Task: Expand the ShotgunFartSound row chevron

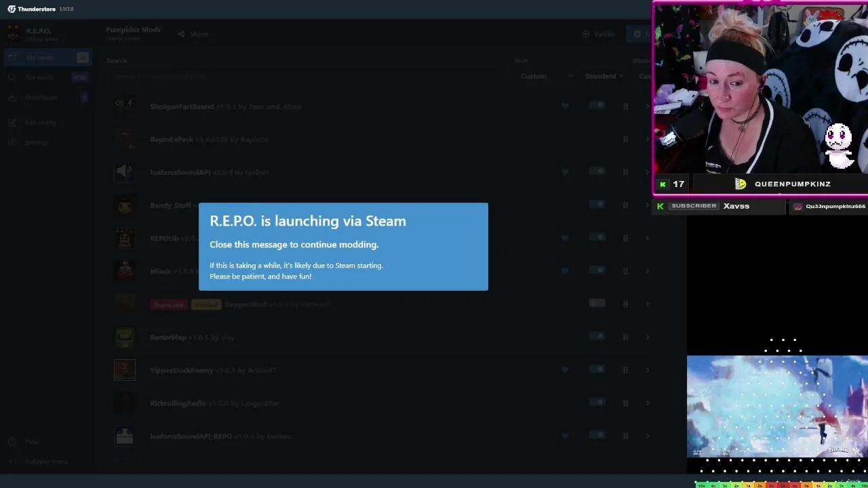Action: (647, 106)
